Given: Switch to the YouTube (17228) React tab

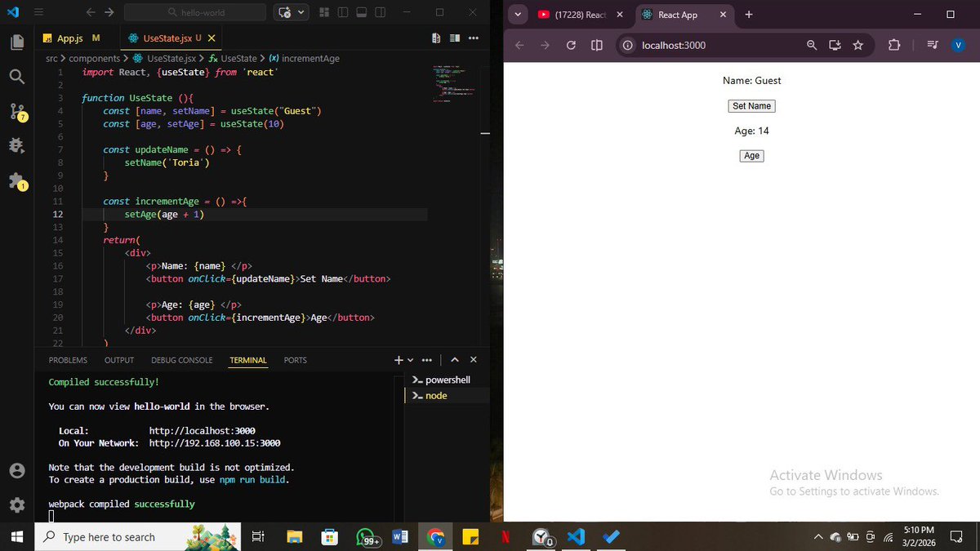Looking at the screenshot, I should 581,15.
